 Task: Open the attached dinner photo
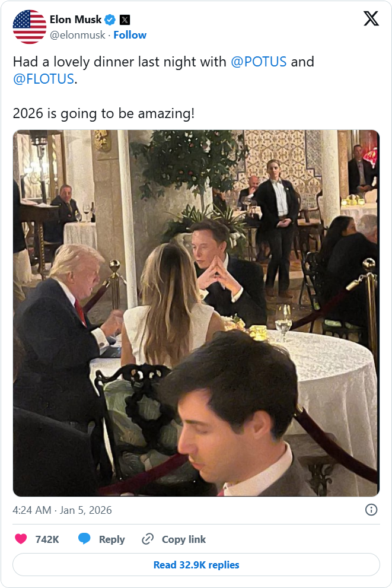[196, 313]
